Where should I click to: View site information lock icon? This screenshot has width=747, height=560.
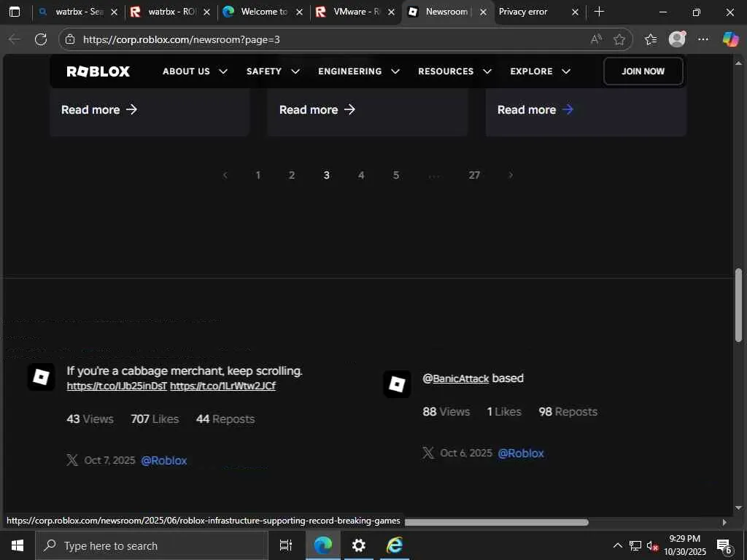click(x=70, y=39)
